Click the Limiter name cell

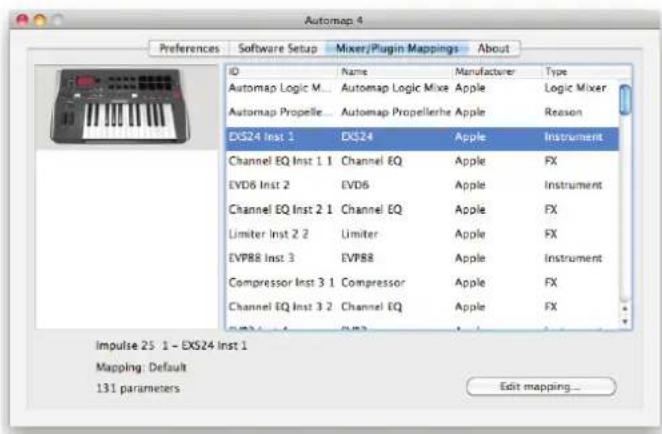[x=359, y=234]
